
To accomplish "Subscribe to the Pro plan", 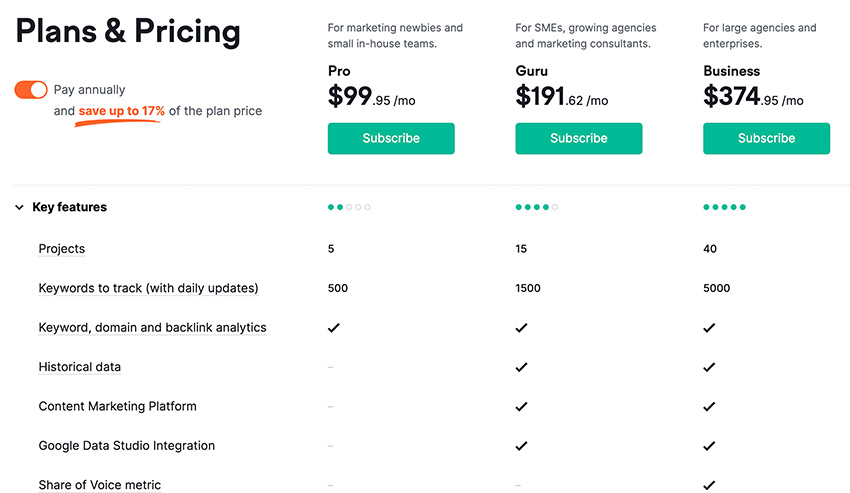I will (x=391, y=138).
